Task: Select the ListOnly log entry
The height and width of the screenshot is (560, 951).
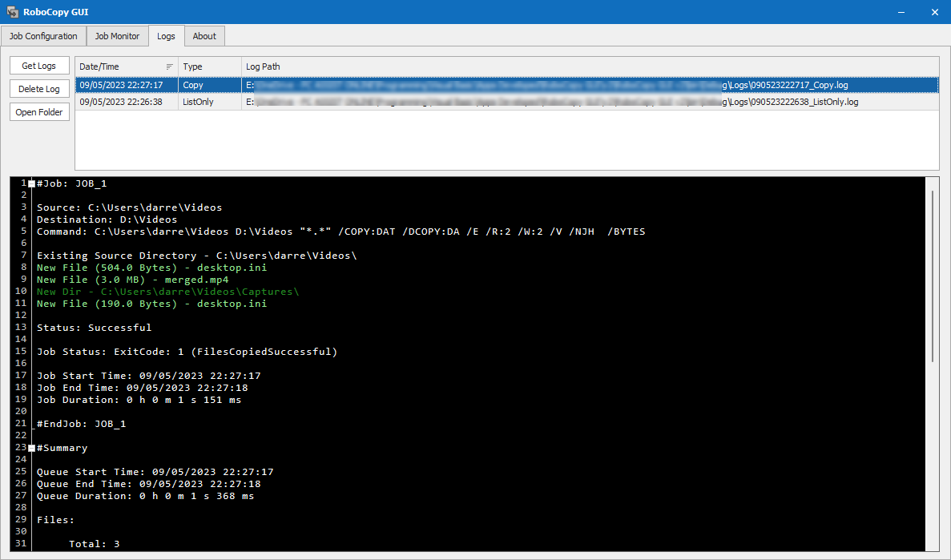Action: click(320, 102)
